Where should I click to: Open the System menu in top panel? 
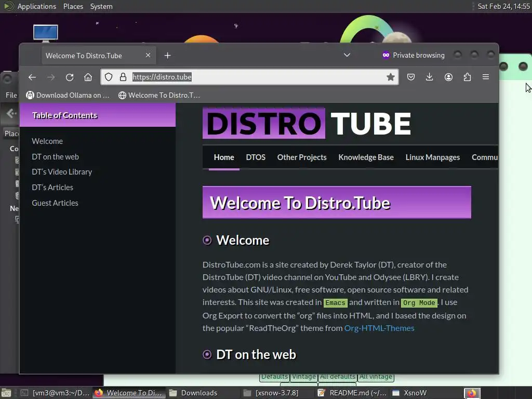tap(101, 6)
